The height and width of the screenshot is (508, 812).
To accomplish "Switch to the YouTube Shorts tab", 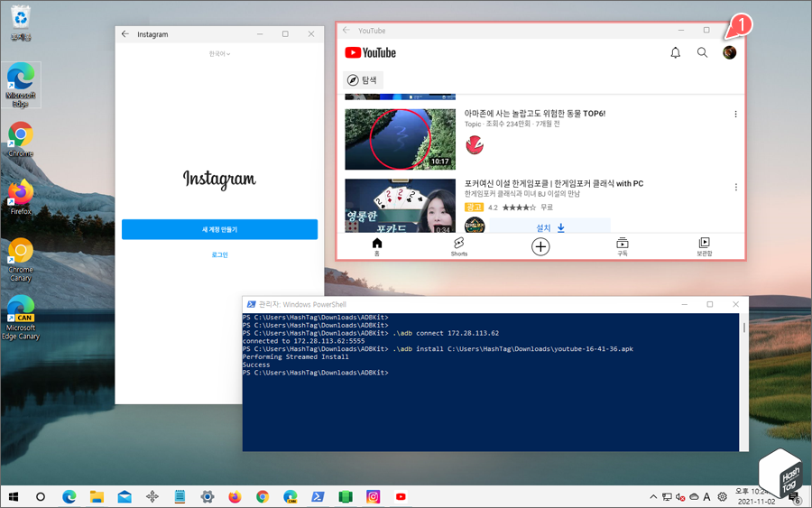I will tap(459, 246).
